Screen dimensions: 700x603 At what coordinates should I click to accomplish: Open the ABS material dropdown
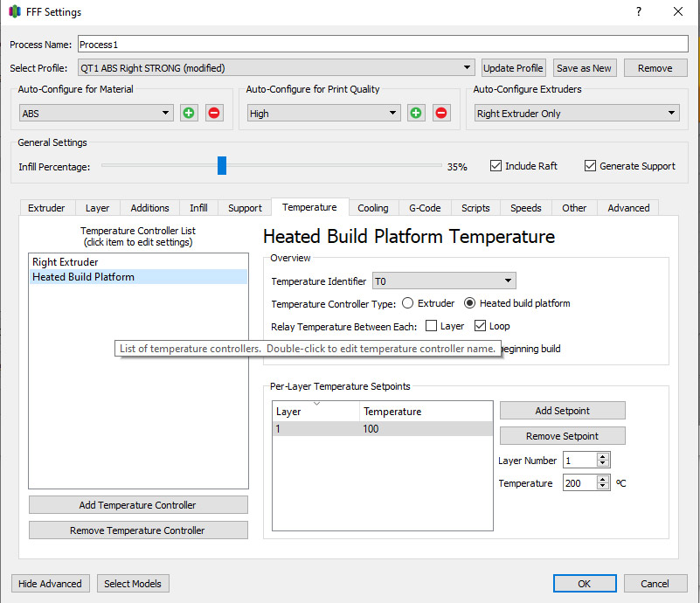point(96,113)
